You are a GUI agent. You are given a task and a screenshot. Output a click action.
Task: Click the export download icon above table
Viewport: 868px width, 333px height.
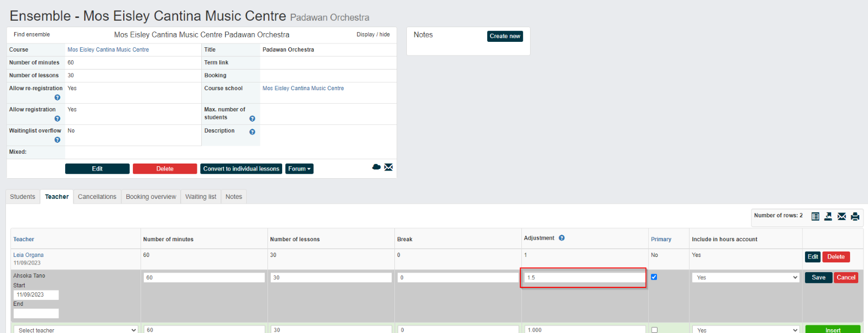tap(828, 216)
